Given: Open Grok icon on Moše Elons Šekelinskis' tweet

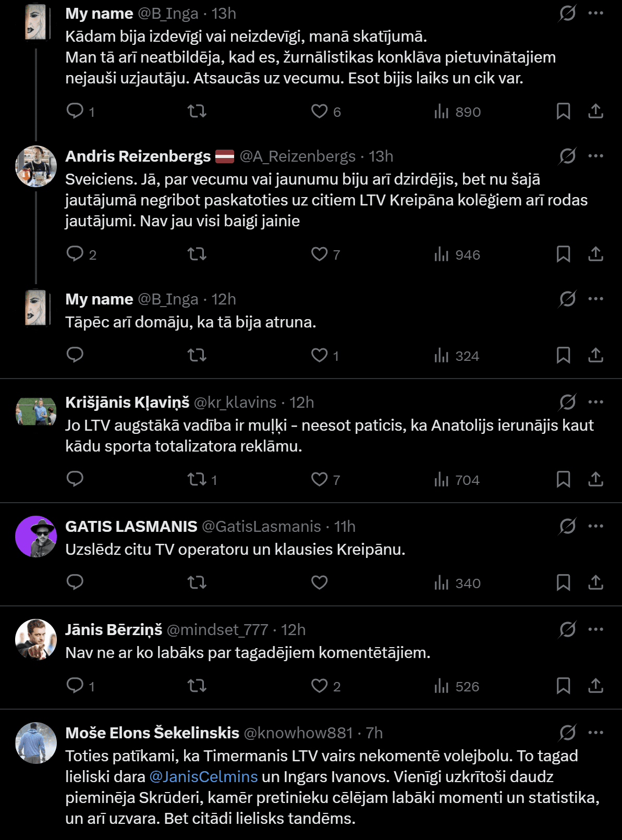Looking at the screenshot, I should tap(567, 733).
